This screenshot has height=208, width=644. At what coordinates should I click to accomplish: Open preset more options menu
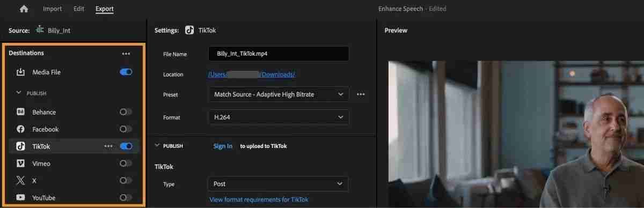click(x=361, y=94)
